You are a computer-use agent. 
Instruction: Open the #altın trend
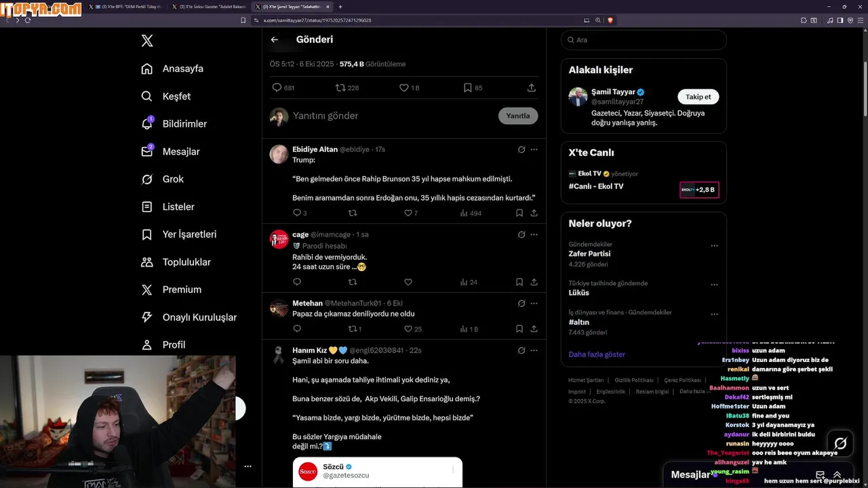pos(578,323)
